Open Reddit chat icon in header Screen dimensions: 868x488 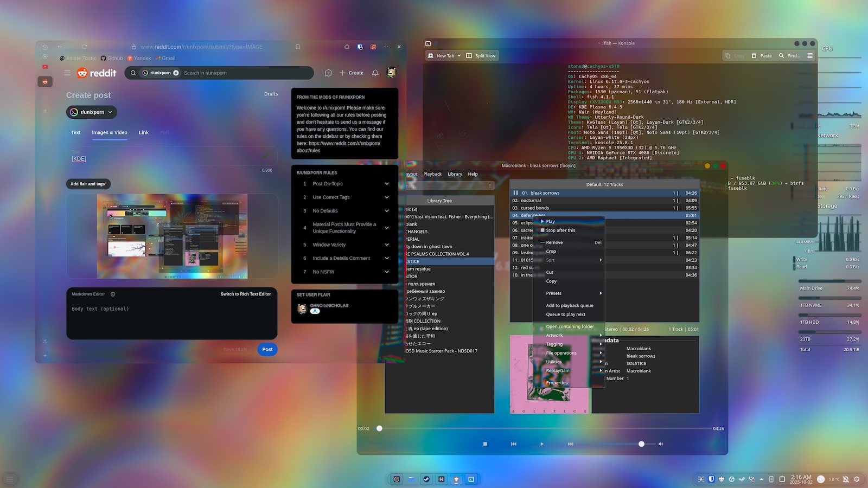pyautogui.click(x=328, y=73)
